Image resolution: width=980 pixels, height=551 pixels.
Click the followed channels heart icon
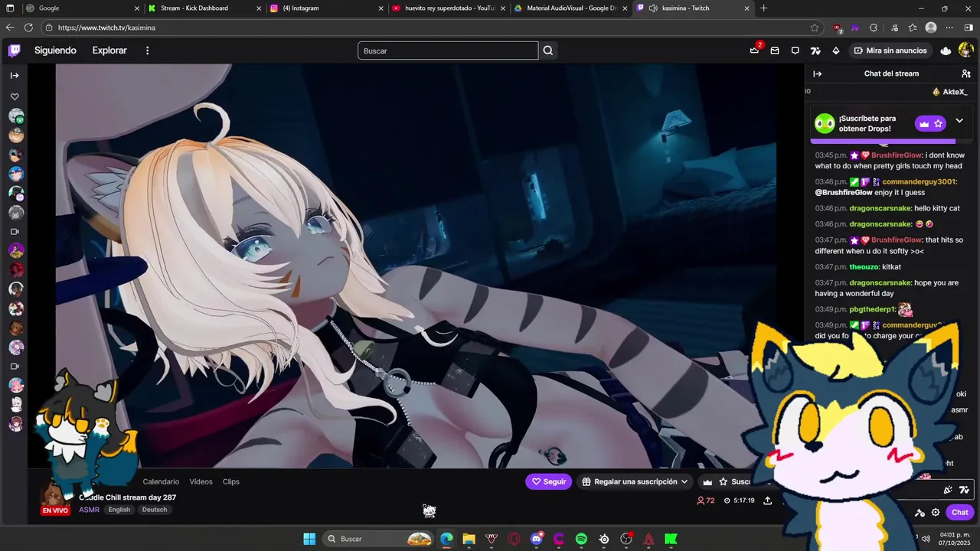click(15, 96)
